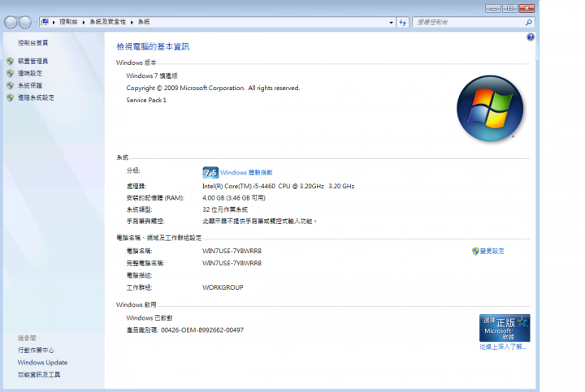Open 從線上深入了解 link
Viewport: 585px width, 392px height.
point(503,347)
